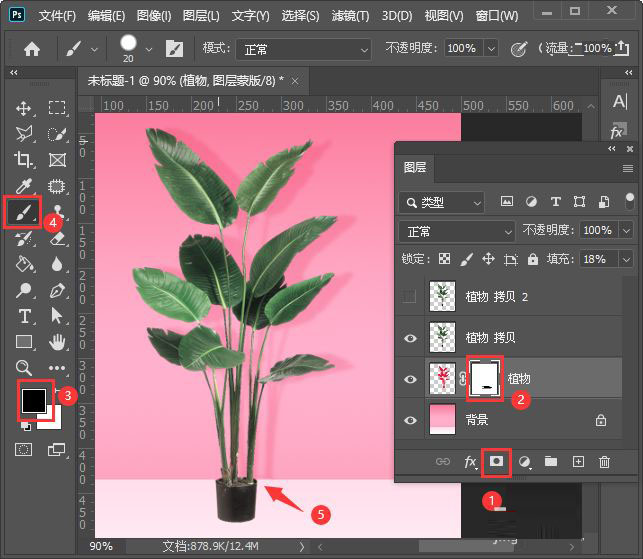Viewport: 643px width, 559px height.
Task: Choose the Horizontal Type tool
Action: pyautogui.click(x=23, y=316)
